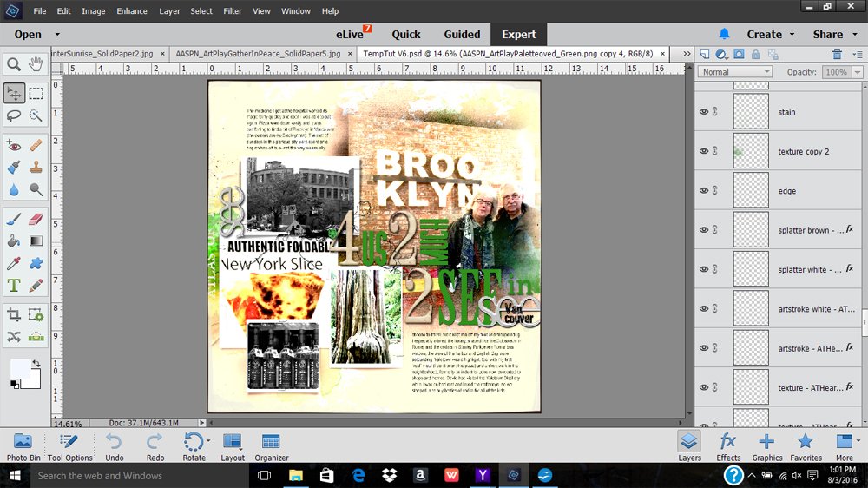
Task: Expand the Open button dropdown arrow
Action: point(57,35)
